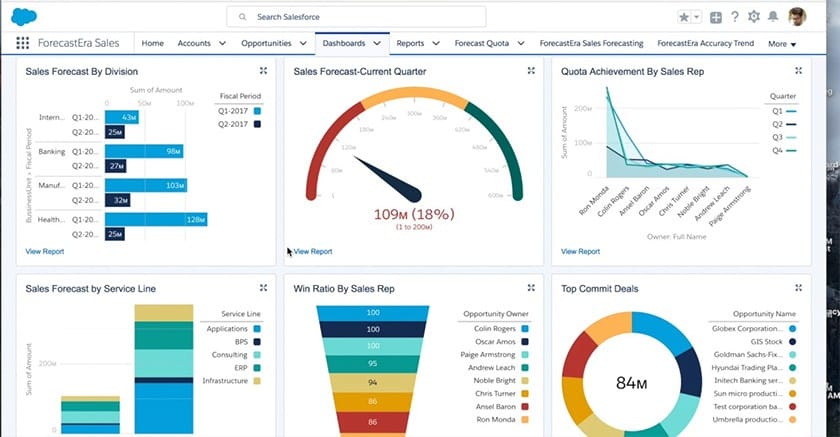Click the 103M Manuf Q1 bar
The image size is (840, 437).
[x=146, y=185]
